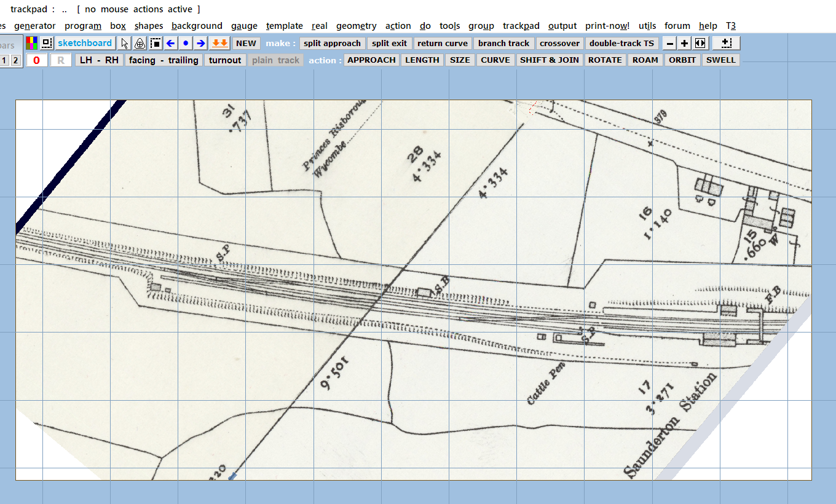Image resolution: width=836 pixels, height=504 pixels.
Task: Open the program menu
Action: click(83, 26)
